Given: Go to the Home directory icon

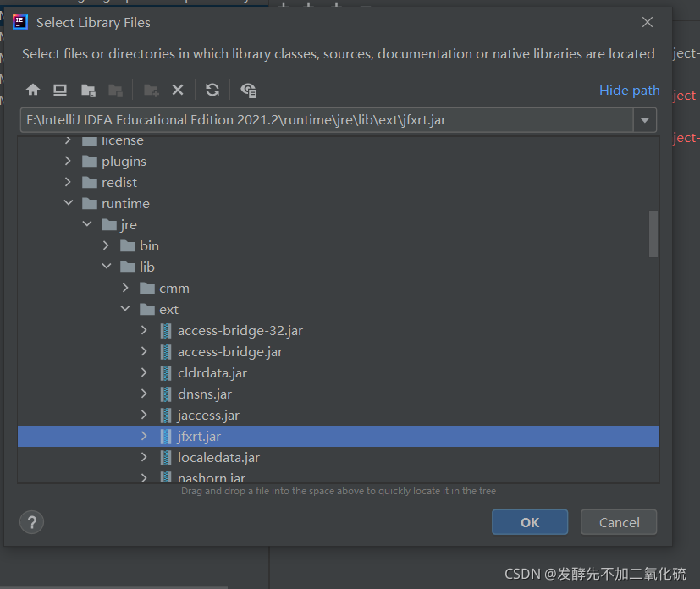Looking at the screenshot, I should click(x=33, y=90).
